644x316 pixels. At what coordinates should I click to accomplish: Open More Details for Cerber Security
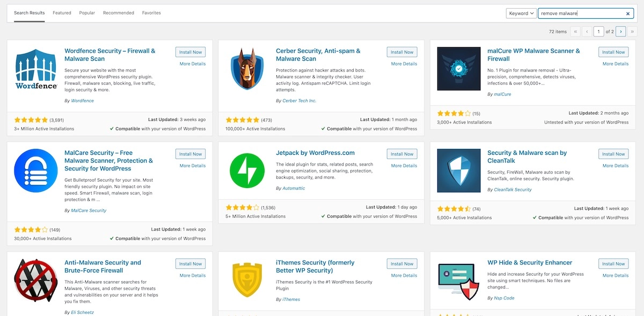pos(404,64)
